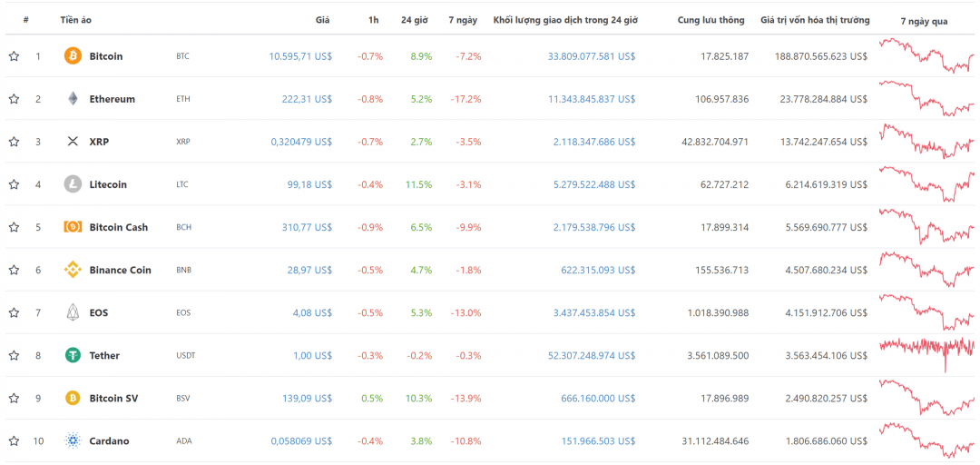Sort by the # rank column header
This screenshot has width=980, height=465.
25,20
